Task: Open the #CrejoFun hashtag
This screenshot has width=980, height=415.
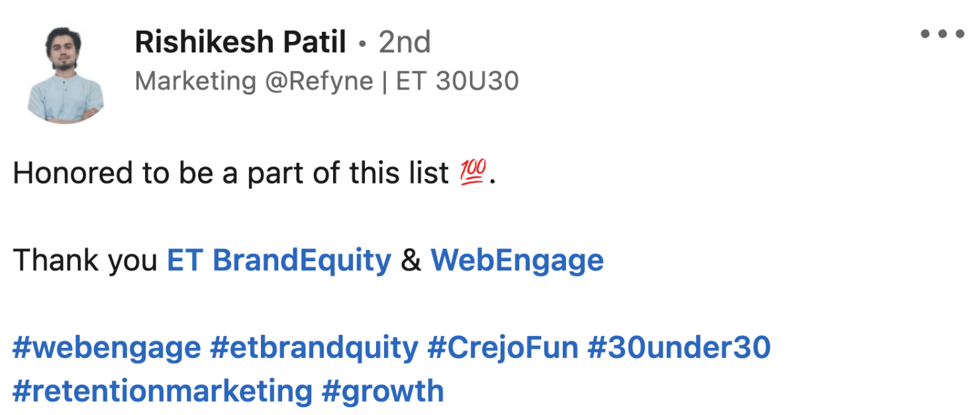Action: [503, 347]
